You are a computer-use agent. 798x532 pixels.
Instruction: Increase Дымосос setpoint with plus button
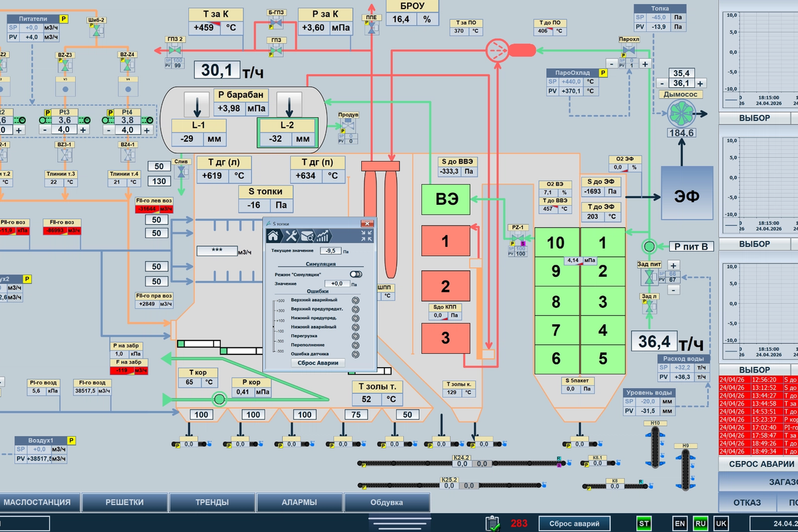coord(701,83)
